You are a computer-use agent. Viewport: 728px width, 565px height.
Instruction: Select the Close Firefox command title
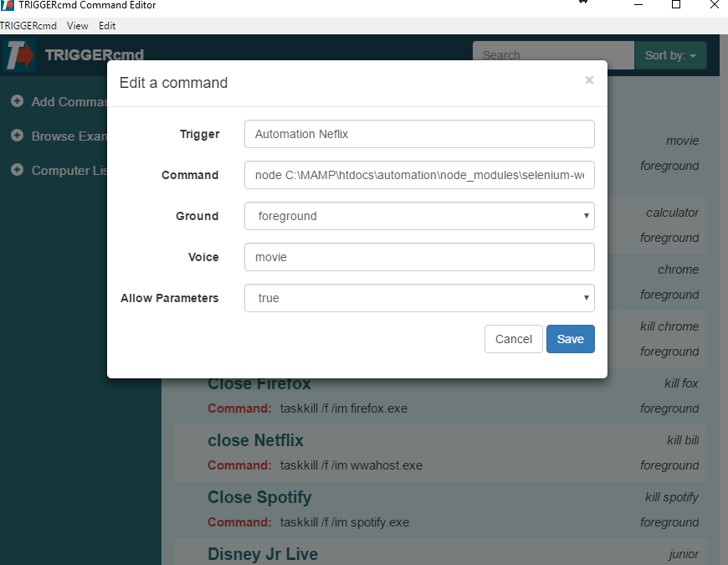(x=259, y=384)
